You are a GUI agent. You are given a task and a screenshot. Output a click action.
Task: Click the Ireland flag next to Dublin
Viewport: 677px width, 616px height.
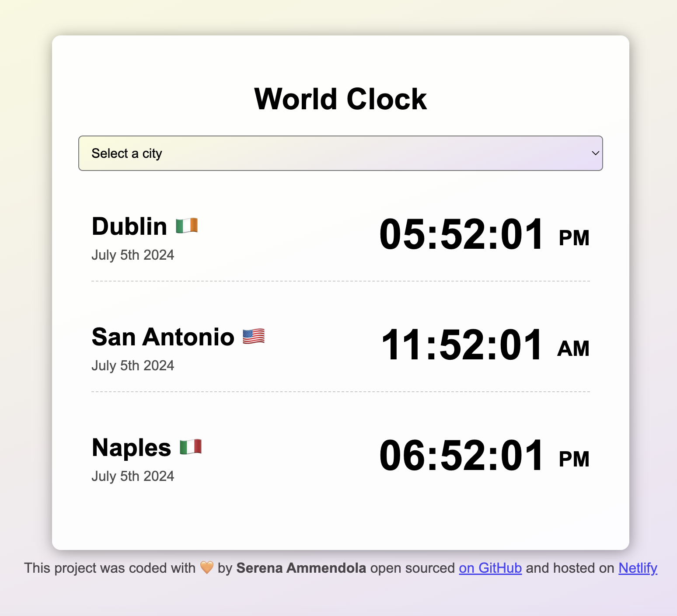[187, 226]
